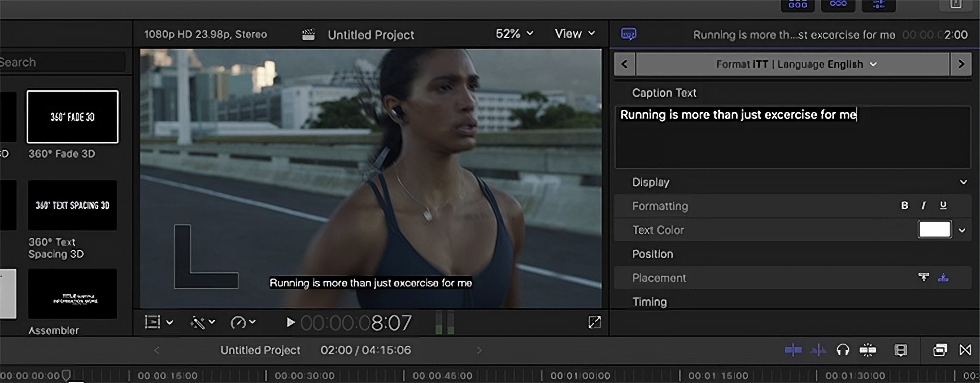This screenshot has width=980, height=383.
Task: Open the View dropdown menu
Action: coord(574,34)
